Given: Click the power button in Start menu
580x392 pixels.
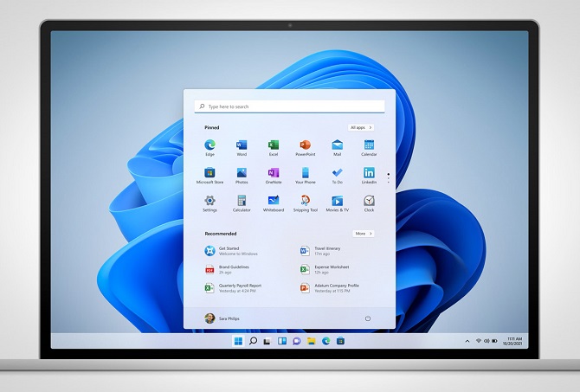Looking at the screenshot, I should 368,318.
